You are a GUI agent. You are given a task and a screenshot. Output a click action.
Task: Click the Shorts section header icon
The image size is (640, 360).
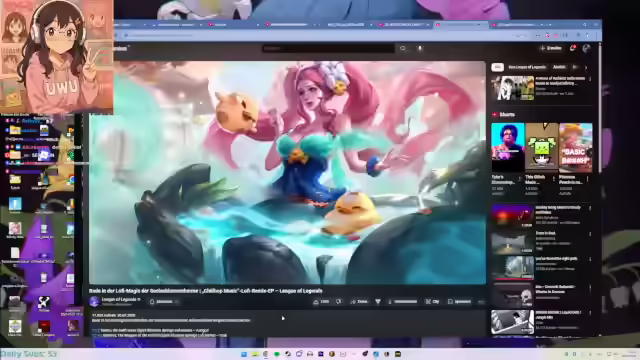[x=495, y=115]
